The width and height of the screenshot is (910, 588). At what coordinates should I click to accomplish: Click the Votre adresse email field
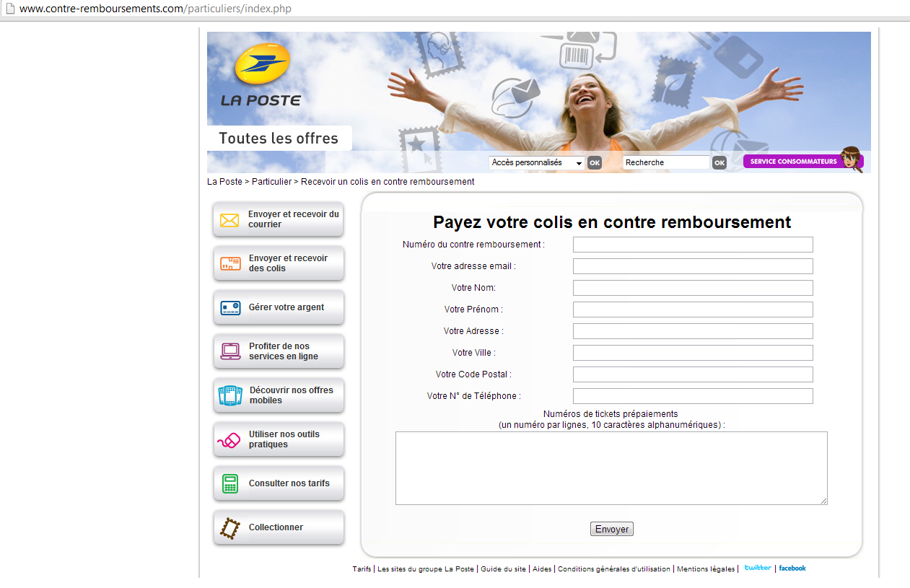click(x=693, y=266)
